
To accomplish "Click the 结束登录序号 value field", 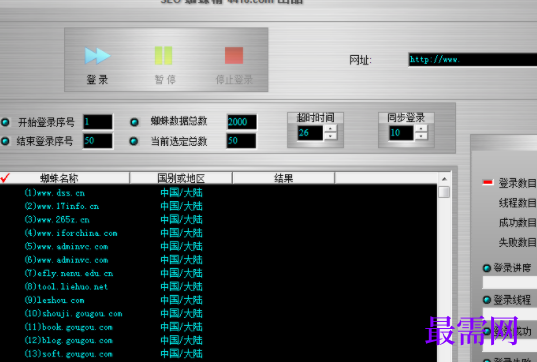I will [98, 141].
